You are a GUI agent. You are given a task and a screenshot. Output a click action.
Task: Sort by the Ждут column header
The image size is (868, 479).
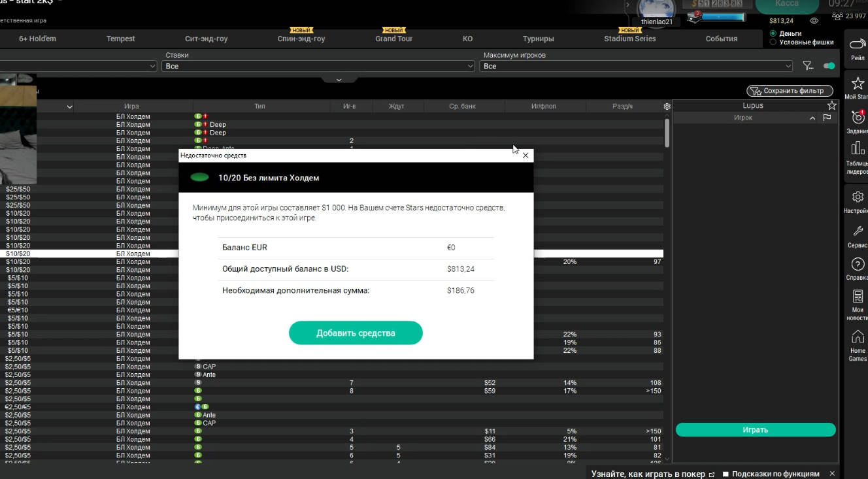397,106
